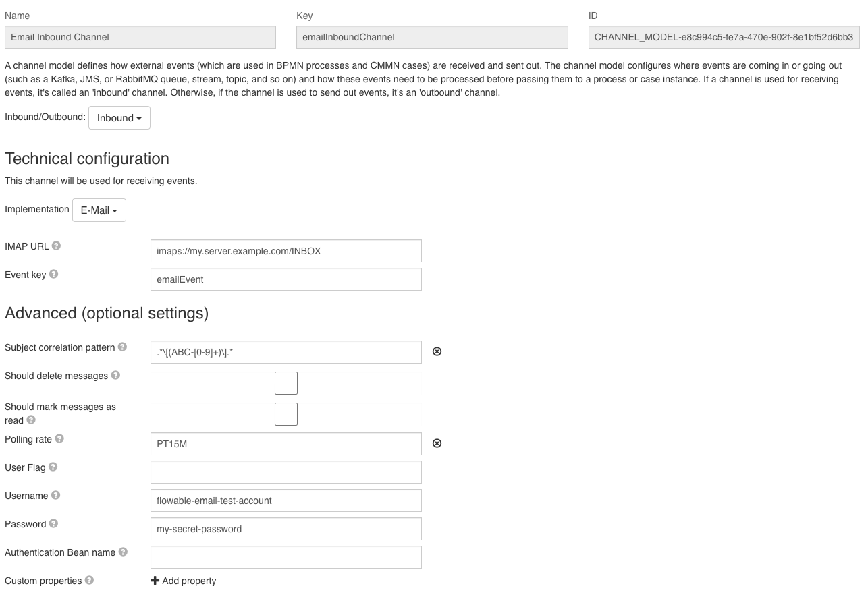Click the Authentication Bean name input field
This screenshot has height=599, width=868.
286,557
